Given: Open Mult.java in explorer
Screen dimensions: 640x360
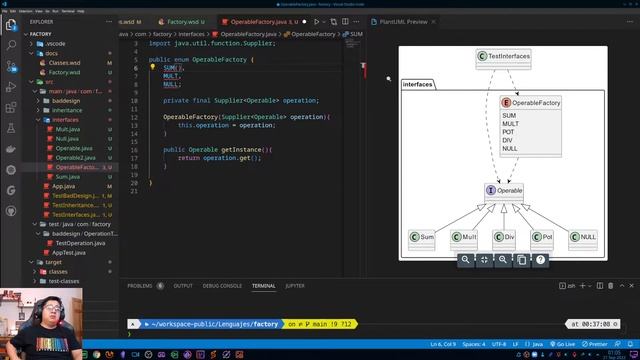Looking at the screenshot, I should pos(68,129).
